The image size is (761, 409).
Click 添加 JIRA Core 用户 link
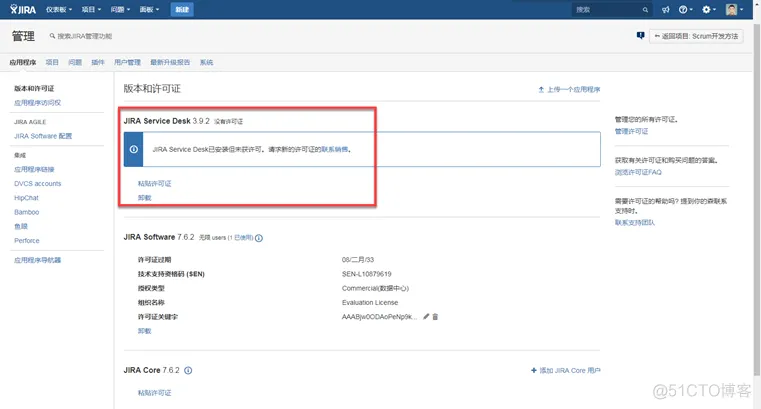click(566, 370)
